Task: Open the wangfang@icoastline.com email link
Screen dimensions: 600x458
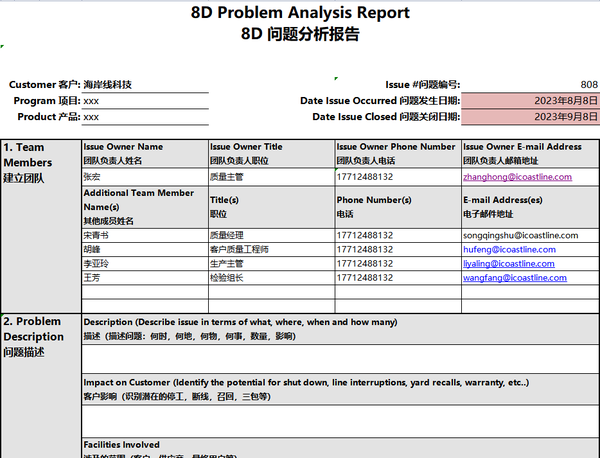Action: 515,278
